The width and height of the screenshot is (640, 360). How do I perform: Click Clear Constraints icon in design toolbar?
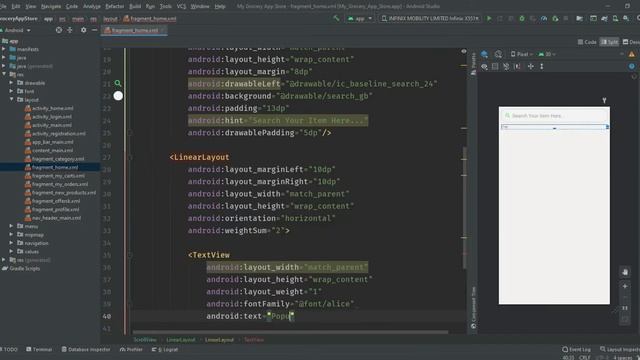coord(506,66)
